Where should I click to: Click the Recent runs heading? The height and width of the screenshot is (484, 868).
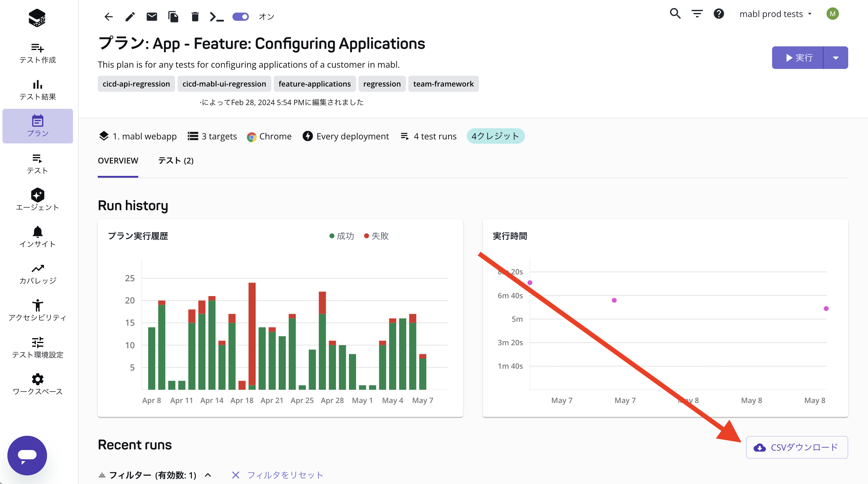(x=135, y=445)
